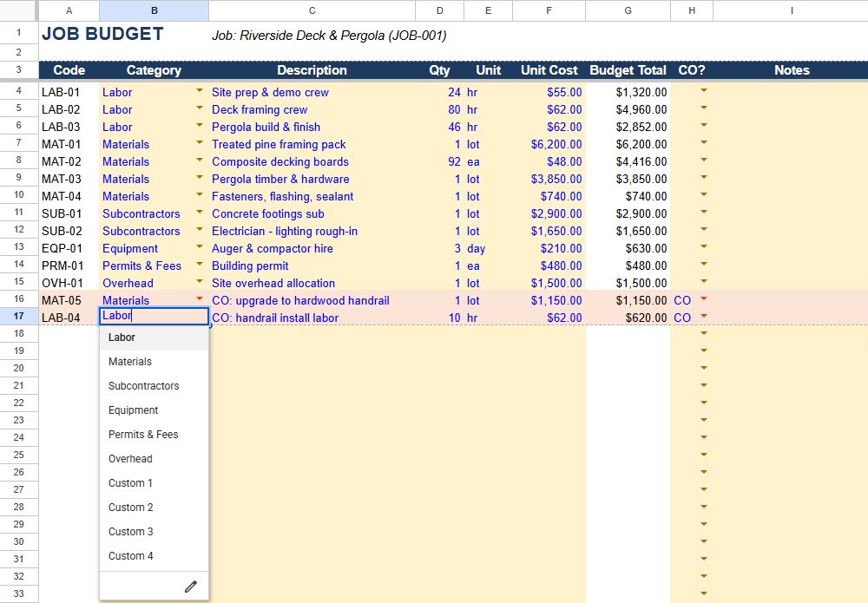The width and height of the screenshot is (868, 603).
Task: Select Custom 3 dropdown option
Action: (x=154, y=532)
